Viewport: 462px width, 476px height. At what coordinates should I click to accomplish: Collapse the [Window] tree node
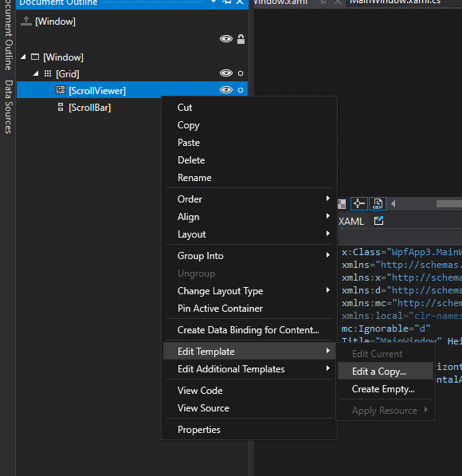(x=23, y=57)
